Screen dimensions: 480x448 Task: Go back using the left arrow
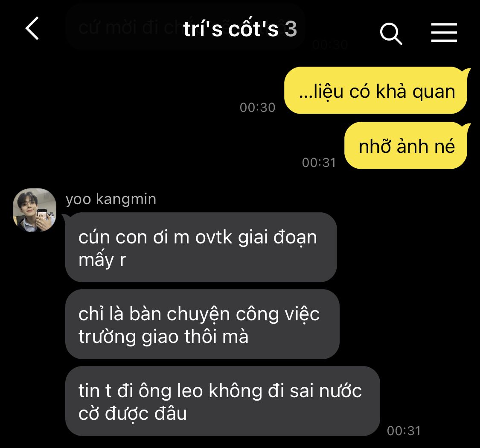(x=32, y=28)
